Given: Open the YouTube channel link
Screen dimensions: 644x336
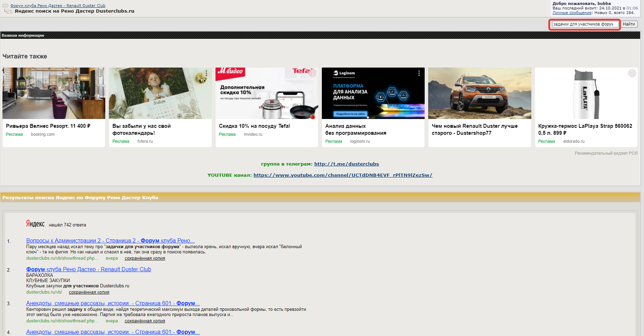Looking at the screenshot, I should tap(343, 175).
